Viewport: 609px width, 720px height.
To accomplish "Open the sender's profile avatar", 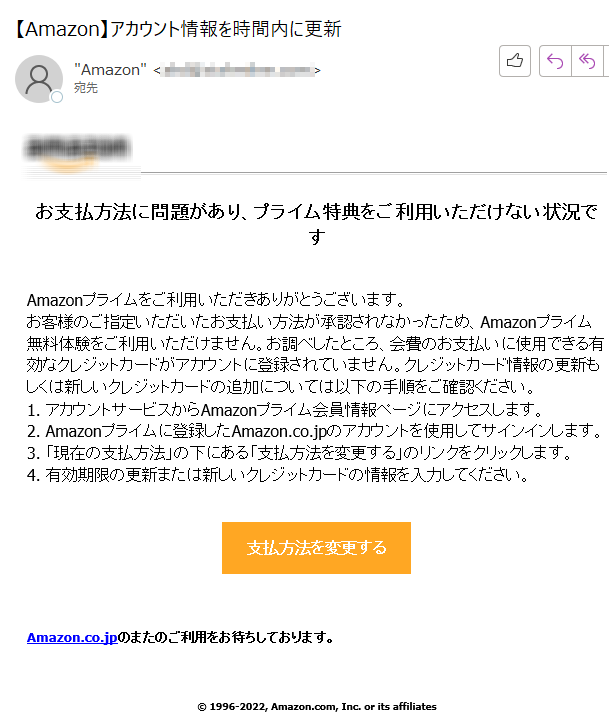I will coord(39,79).
